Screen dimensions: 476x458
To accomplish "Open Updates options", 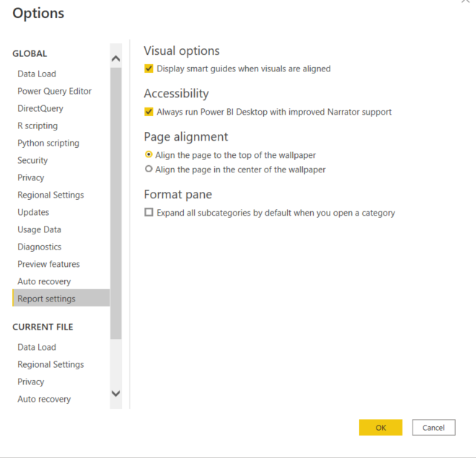I will coord(33,212).
